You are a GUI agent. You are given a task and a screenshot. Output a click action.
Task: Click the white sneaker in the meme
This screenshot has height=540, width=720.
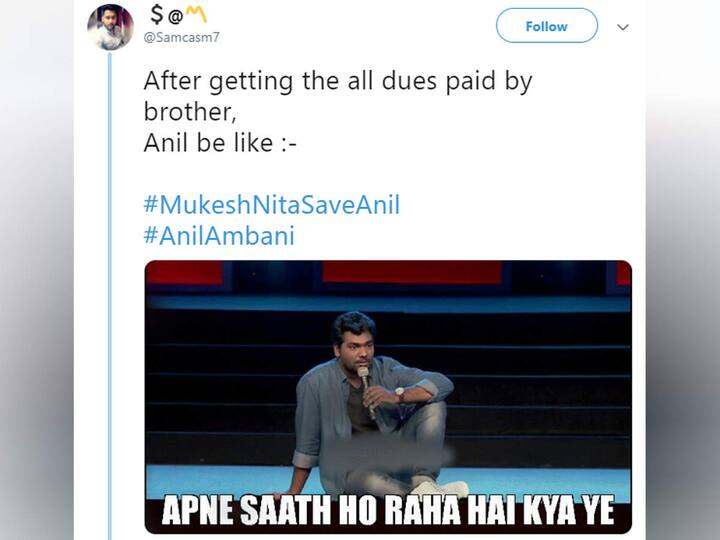click(441, 488)
